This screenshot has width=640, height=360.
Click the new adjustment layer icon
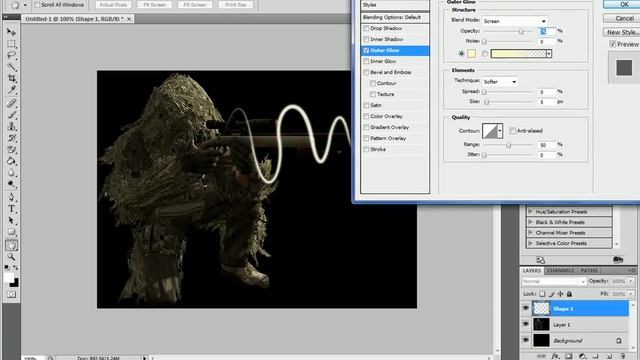pyautogui.click(x=582, y=356)
